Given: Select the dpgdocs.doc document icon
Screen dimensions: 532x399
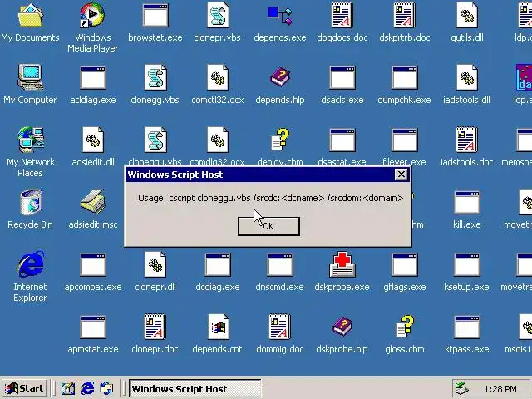Looking at the screenshot, I should pos(342,16).
